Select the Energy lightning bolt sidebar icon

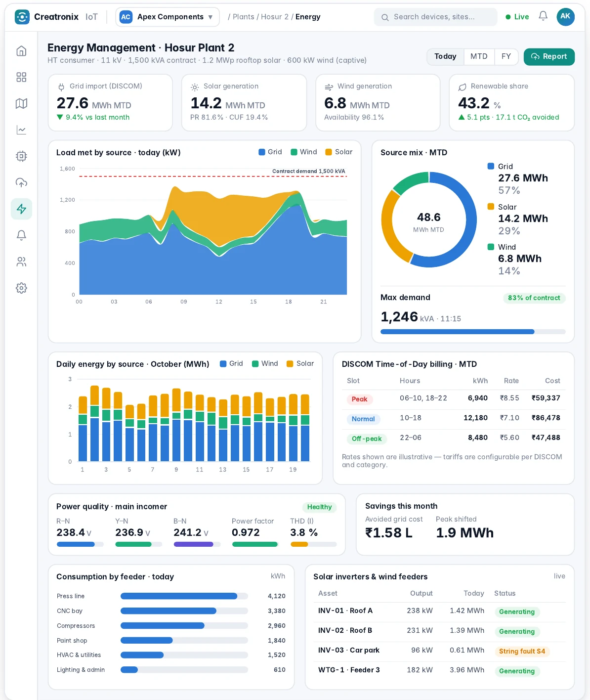coord(21,209)
